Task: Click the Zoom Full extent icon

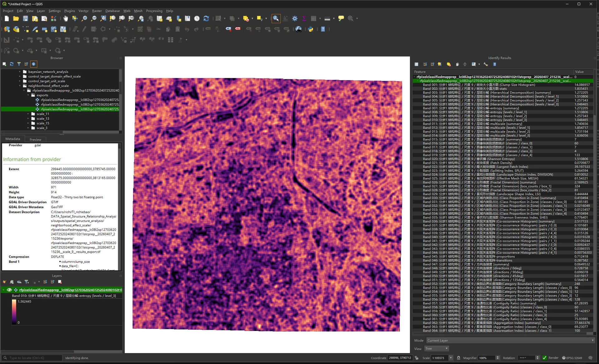Action: 103,19
